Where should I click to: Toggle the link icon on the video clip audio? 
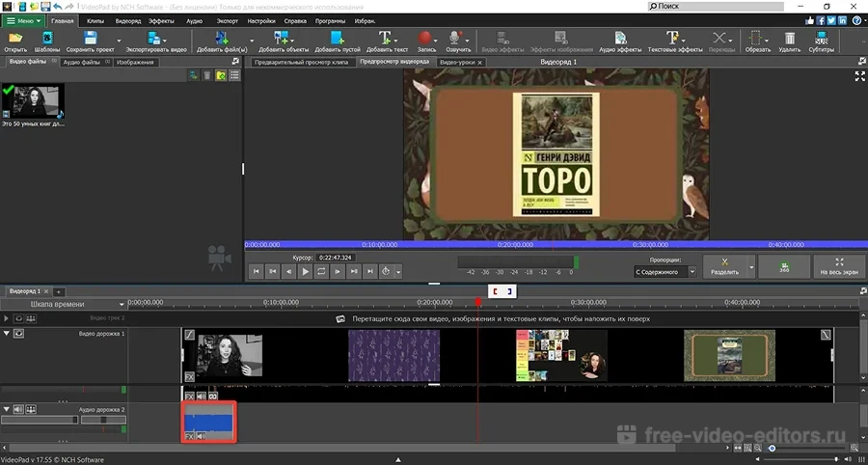(x=212, y=397)
